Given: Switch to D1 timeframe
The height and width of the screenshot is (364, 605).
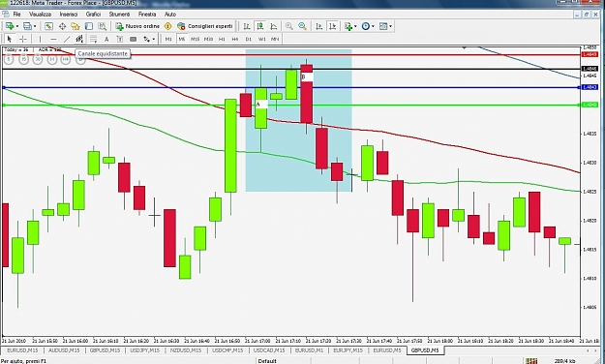Looking at the screenshot, I should 249,39.
